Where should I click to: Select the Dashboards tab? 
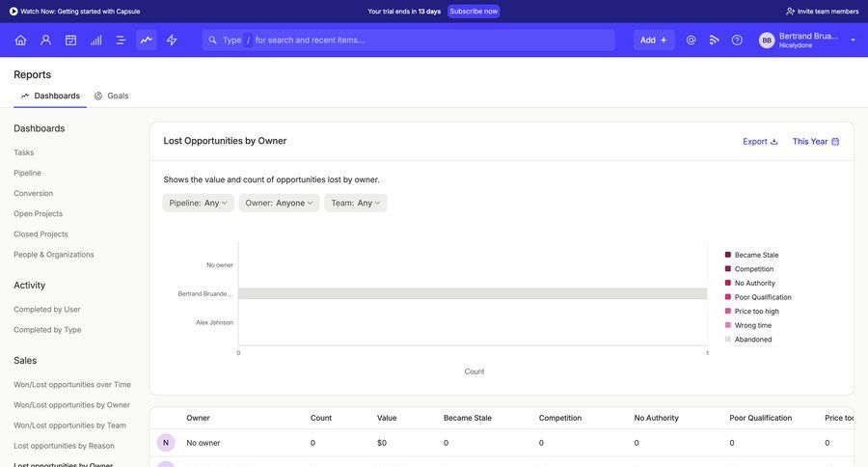pyautogui.click(x=50, y=96)
